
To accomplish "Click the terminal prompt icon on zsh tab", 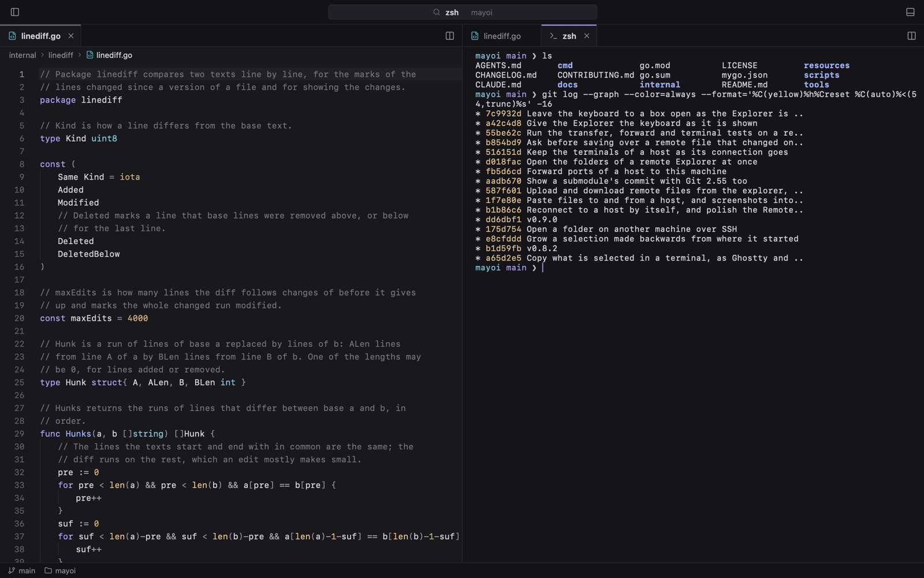I will coord(553,36).
